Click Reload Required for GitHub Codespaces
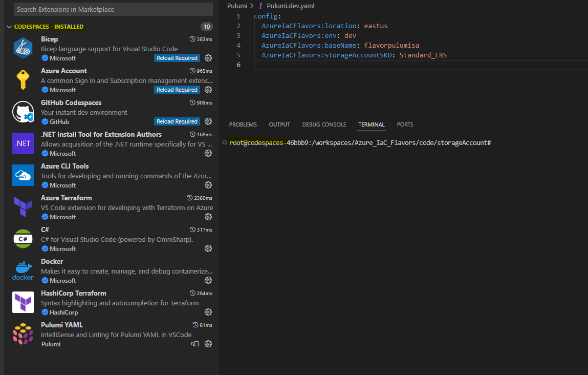 (177, 121)
